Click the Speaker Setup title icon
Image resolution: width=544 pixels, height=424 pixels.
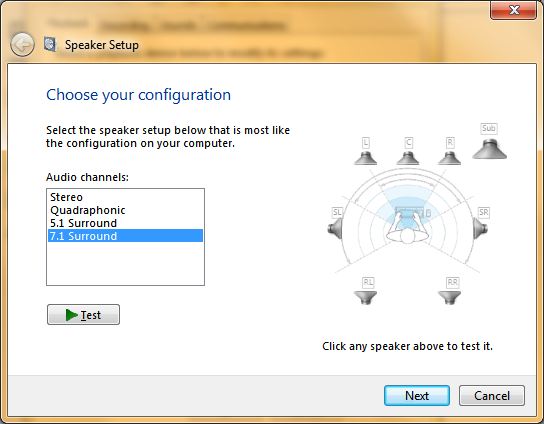50,44
